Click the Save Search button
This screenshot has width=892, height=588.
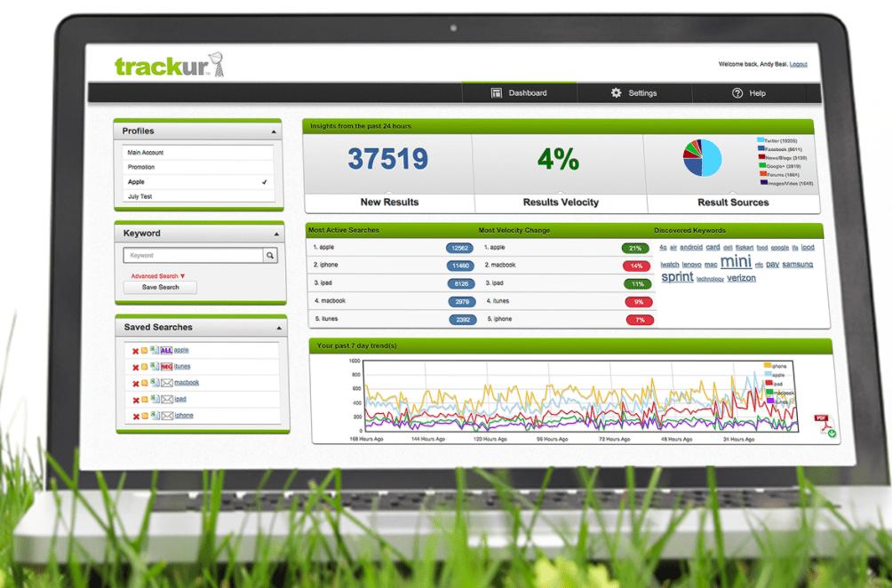[161, 287]
